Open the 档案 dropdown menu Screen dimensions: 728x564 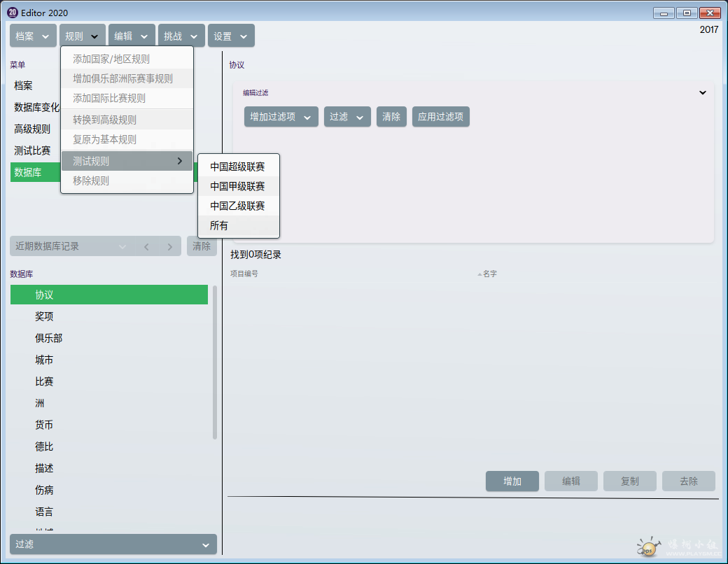pyautogui.click(x=32, y=36)
